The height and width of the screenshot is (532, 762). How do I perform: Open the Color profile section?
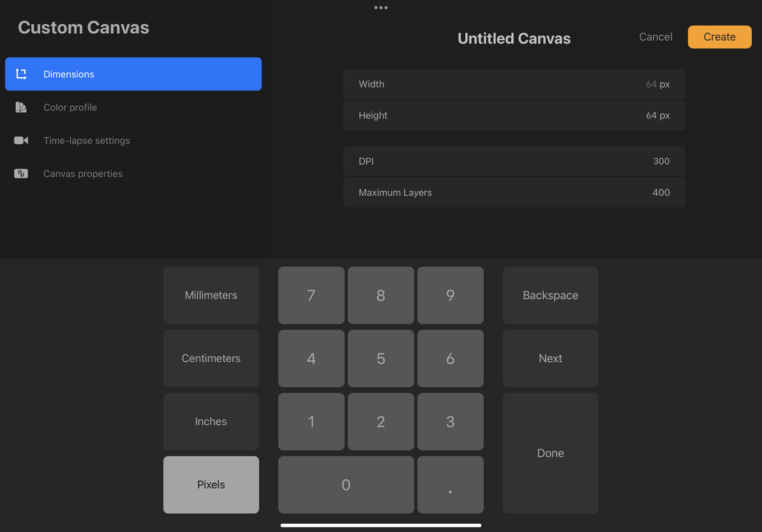133,107
